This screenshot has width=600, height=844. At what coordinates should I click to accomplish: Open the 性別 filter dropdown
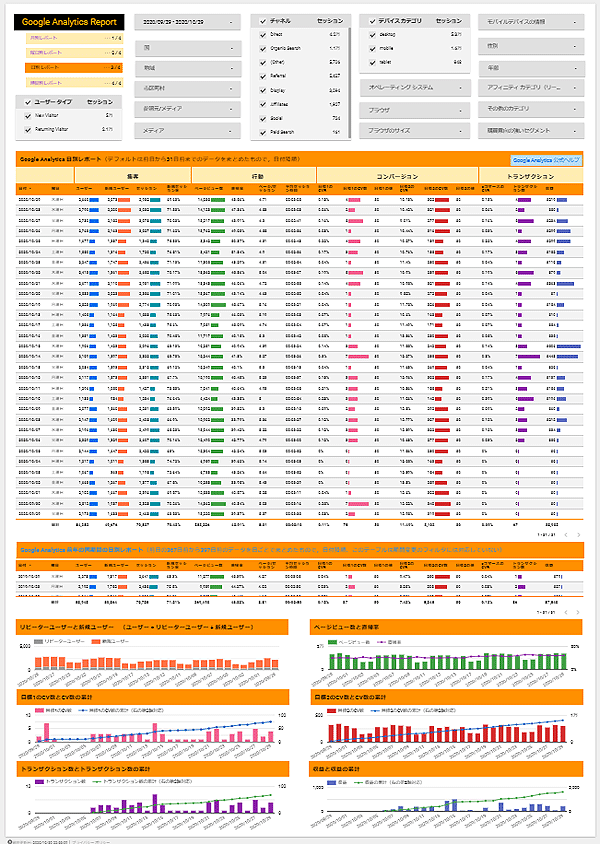click(531, 46)
